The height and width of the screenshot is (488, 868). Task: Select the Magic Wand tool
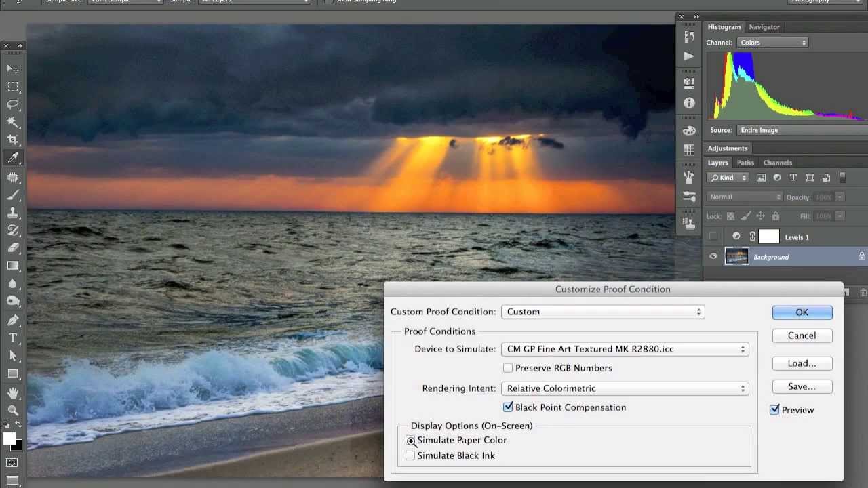[x=13, y=122]
